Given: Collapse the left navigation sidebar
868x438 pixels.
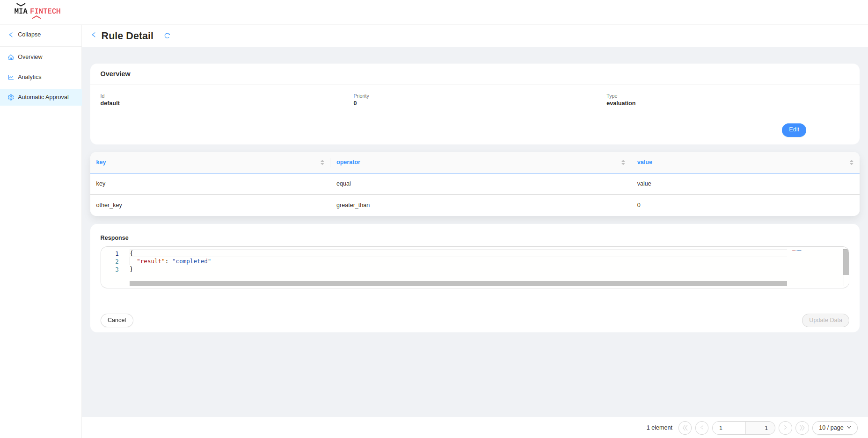Looking at the screenshot, I should 24,35.
